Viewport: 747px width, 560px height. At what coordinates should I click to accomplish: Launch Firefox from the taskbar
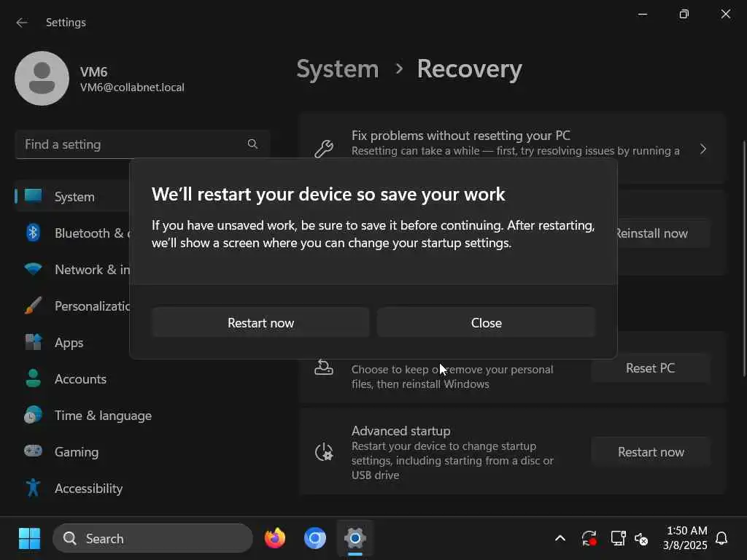[275, 539]
